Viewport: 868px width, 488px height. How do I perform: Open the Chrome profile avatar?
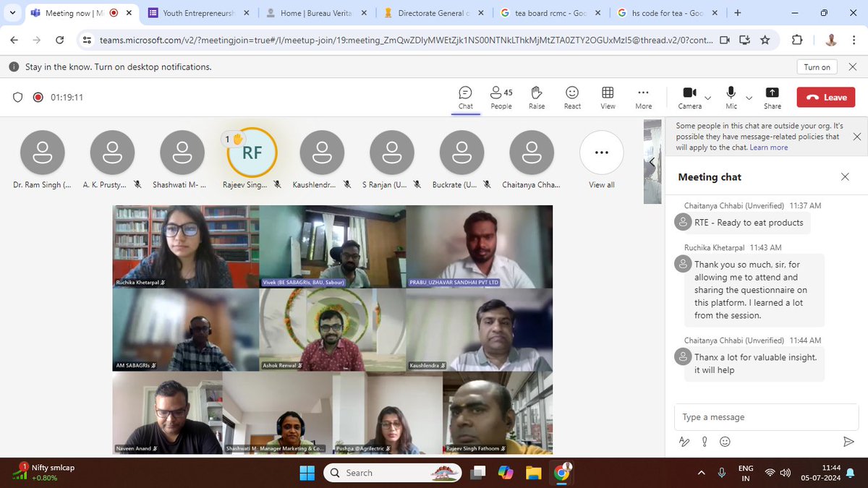click(831, 40)
